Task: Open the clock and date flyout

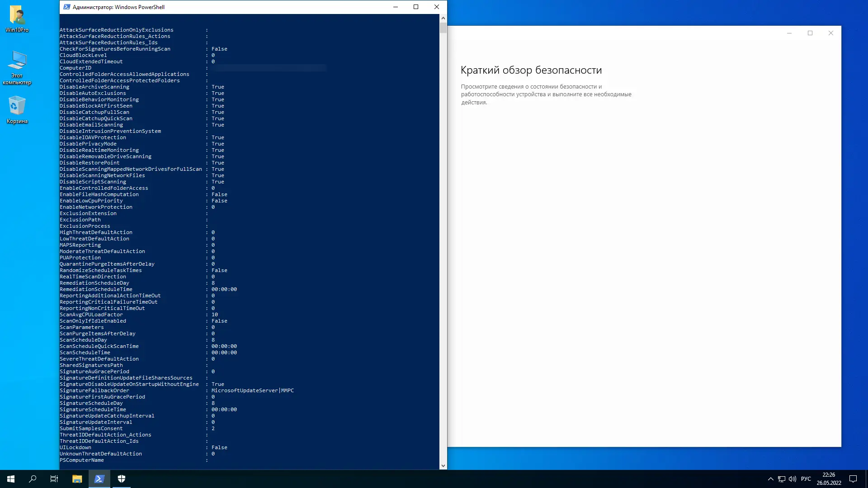Action: (x=829, y=479)
